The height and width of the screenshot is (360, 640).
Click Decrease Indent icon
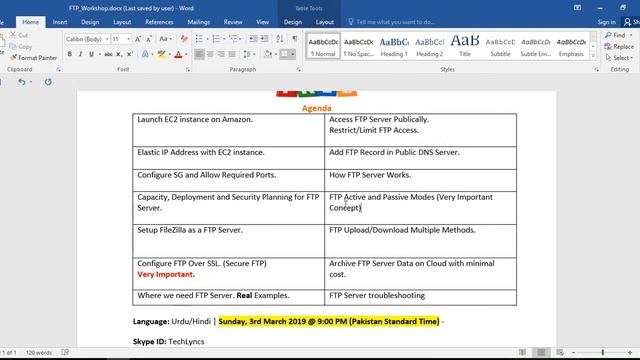[x=253, y=39]
